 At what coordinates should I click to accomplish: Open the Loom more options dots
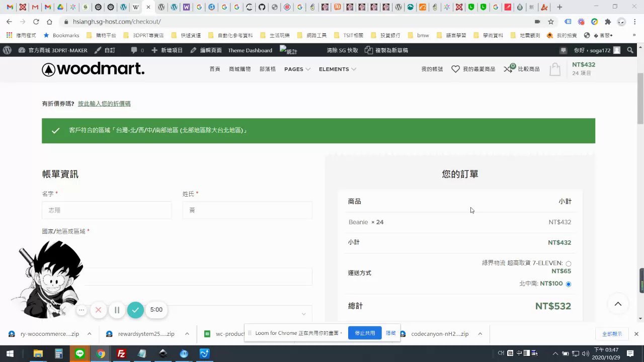click(x=82, y=310)
